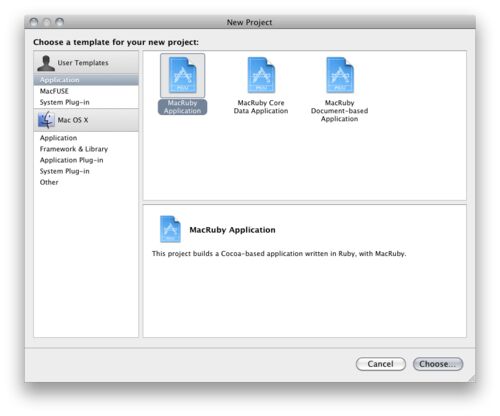The width and height of the screenshot is (500, 416).
Task: Select Framework & Library category
Action: [86, 149]
